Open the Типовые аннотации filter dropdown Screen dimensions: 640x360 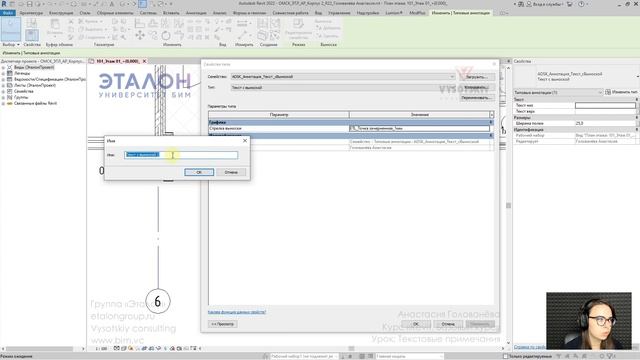pyautogui.click(x=558, y=92)
